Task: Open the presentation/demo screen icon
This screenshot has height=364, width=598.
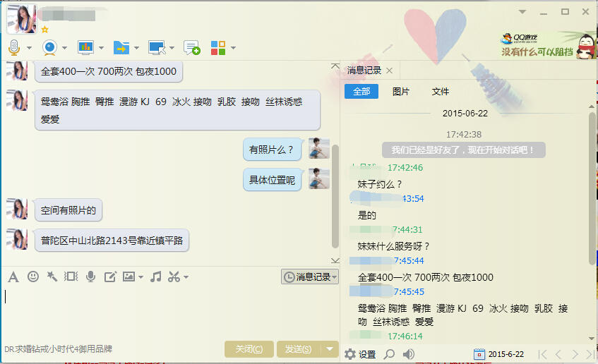Action: pos(85,48)
